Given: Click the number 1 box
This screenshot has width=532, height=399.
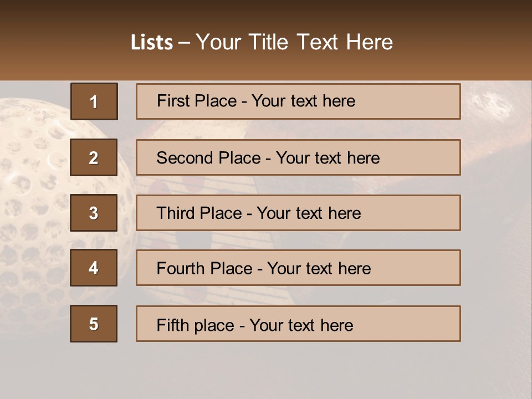Looking at the screenshot, I should click(94, 101).
